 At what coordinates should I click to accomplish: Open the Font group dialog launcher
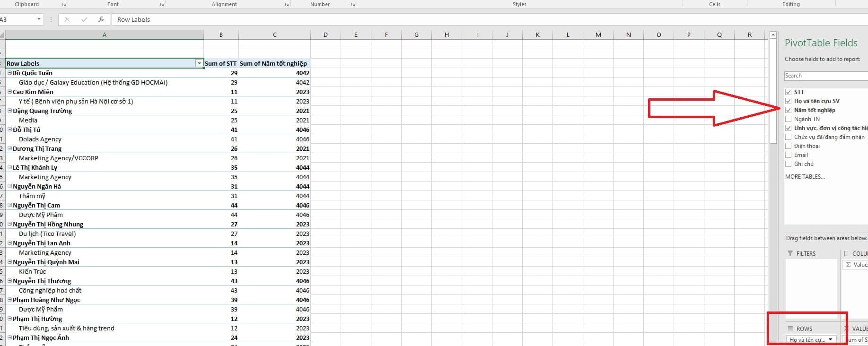tap(162, 4)
